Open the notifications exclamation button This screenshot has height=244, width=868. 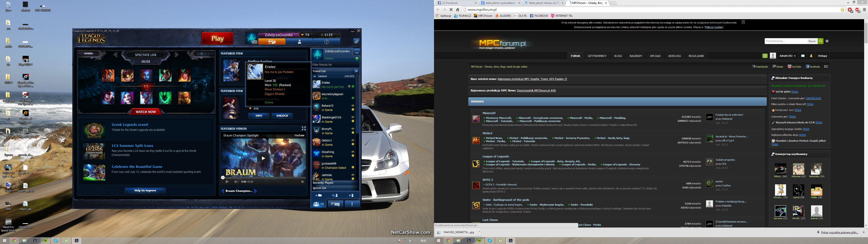(352, 204)
